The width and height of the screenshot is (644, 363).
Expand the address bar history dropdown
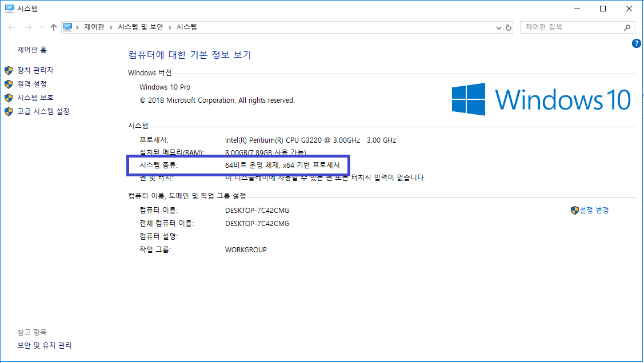499,28
